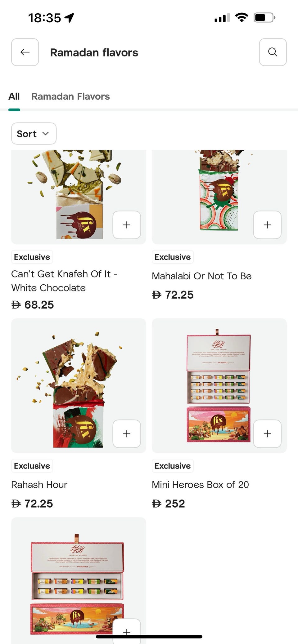View Mini Heroes Box product image
The height and width of the screenshot is (644, 298).
[x=219, y=386]
